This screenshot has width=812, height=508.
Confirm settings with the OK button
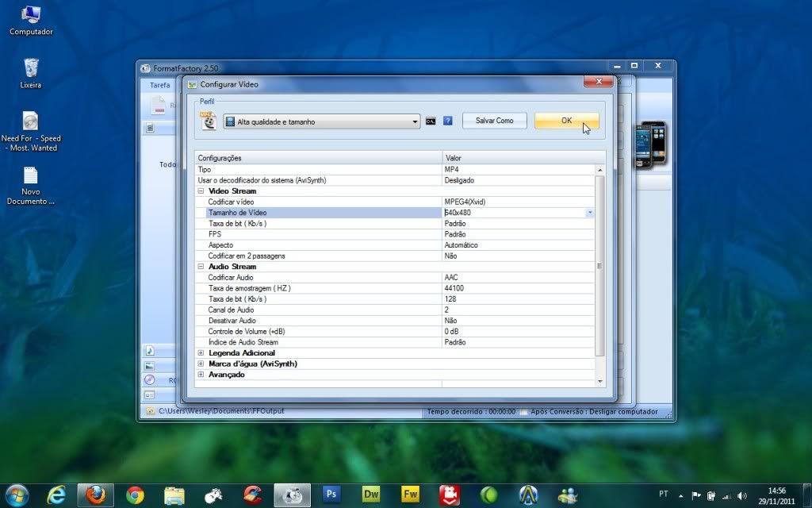[x=566, y=121]
